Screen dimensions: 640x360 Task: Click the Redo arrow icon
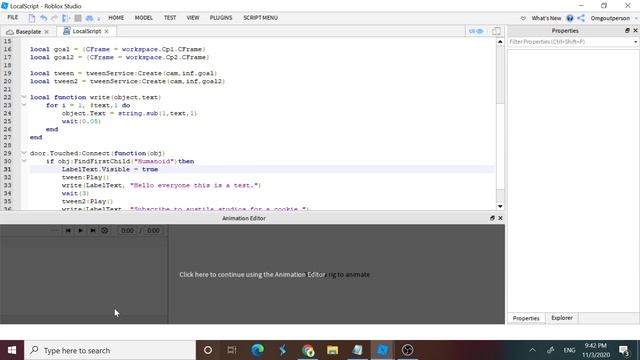[x=54, y=18]
